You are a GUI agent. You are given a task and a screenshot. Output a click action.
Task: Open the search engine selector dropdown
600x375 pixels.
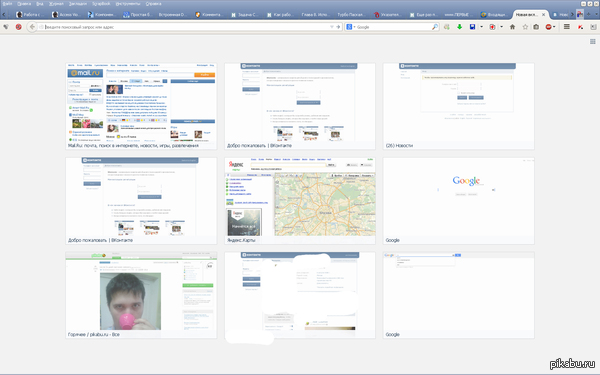(351, 27)
